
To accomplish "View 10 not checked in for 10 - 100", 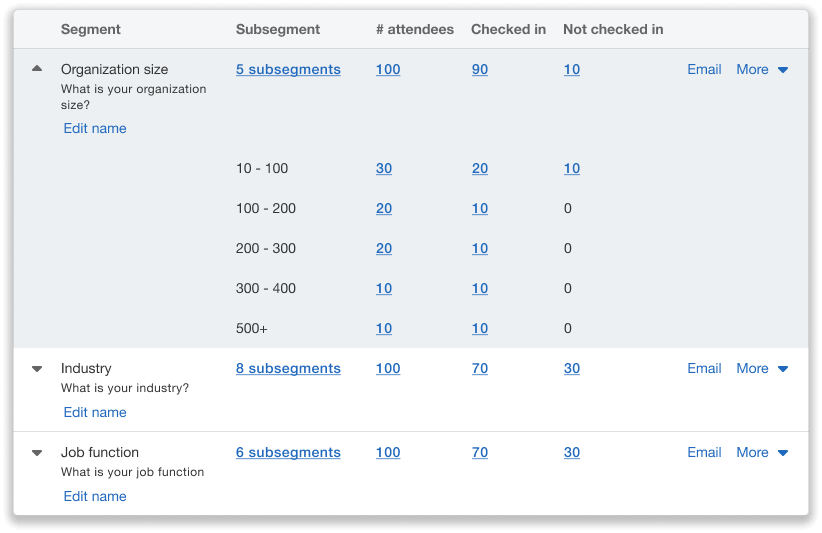I will (x=572, y=169).
